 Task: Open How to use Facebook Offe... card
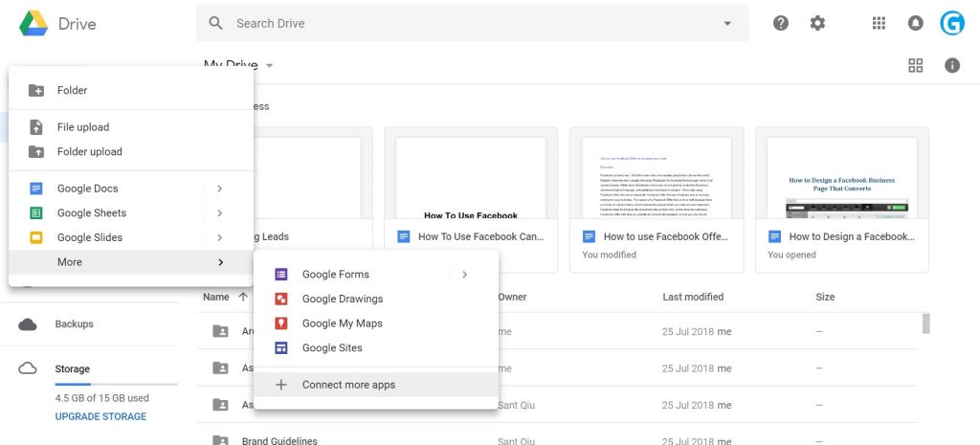[657, 200]
